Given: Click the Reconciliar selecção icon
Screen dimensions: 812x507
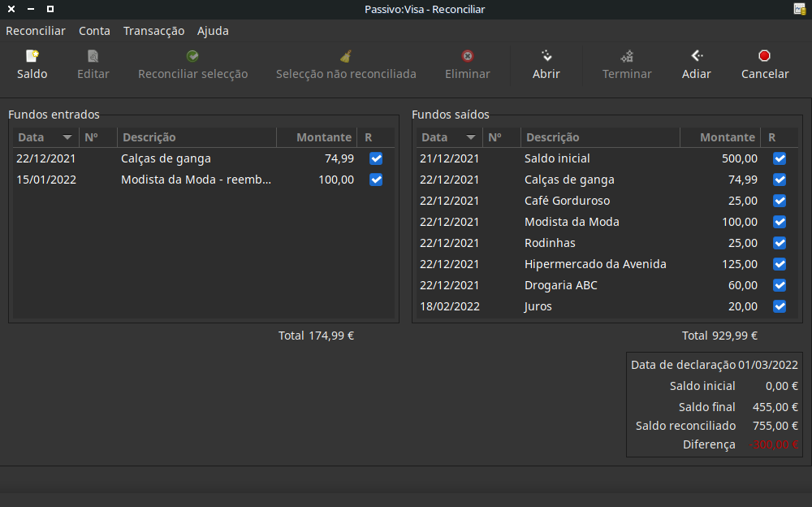Looking at the screenshot, I should pos(192,57).
